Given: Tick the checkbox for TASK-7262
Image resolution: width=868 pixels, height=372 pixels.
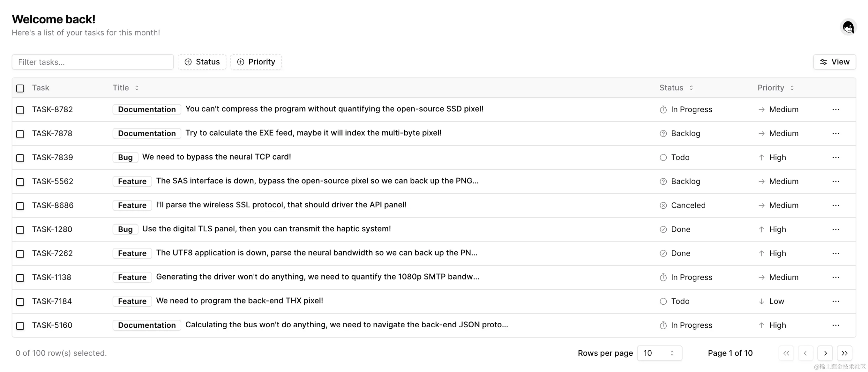Looking at the screenshot, I should click(20, 254).
